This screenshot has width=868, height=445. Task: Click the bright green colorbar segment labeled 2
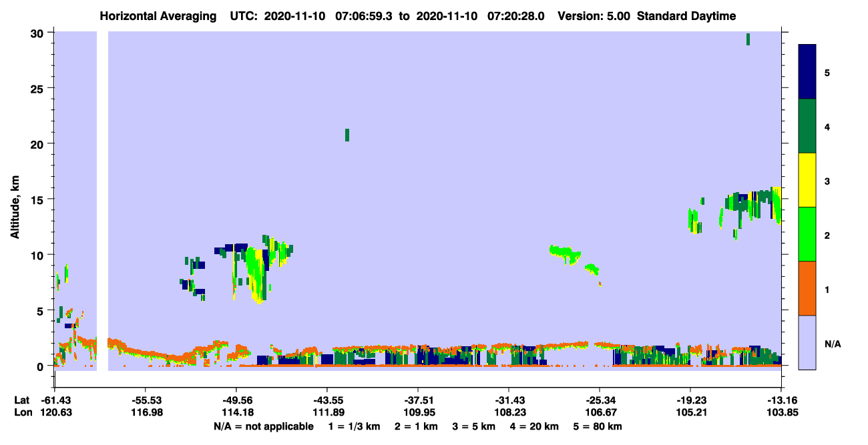807,234
